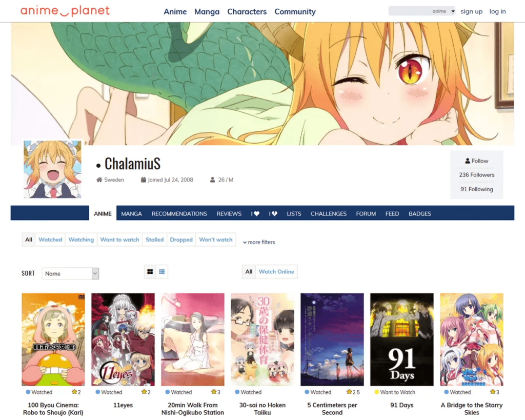Open 5 Centimeters per Second cover
Image resolution: width=525 pixels, height=420 pixels.
coord(332,339)
